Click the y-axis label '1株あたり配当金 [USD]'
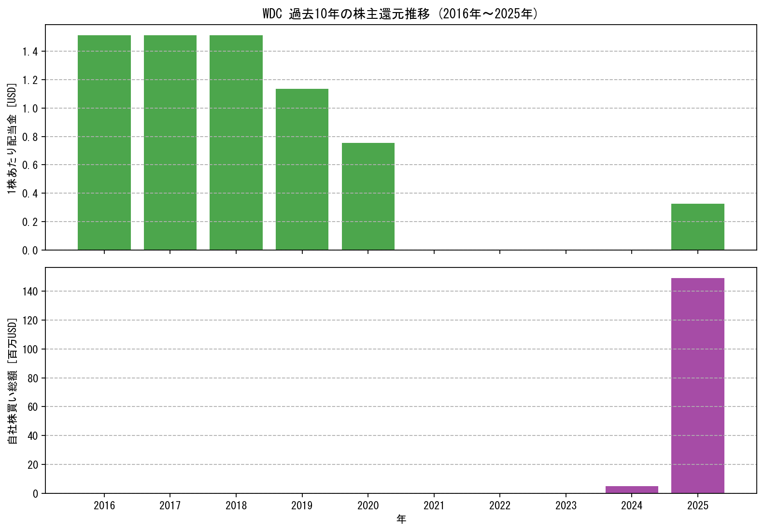Viewport: 764px width, 532px height. [12, 139]
